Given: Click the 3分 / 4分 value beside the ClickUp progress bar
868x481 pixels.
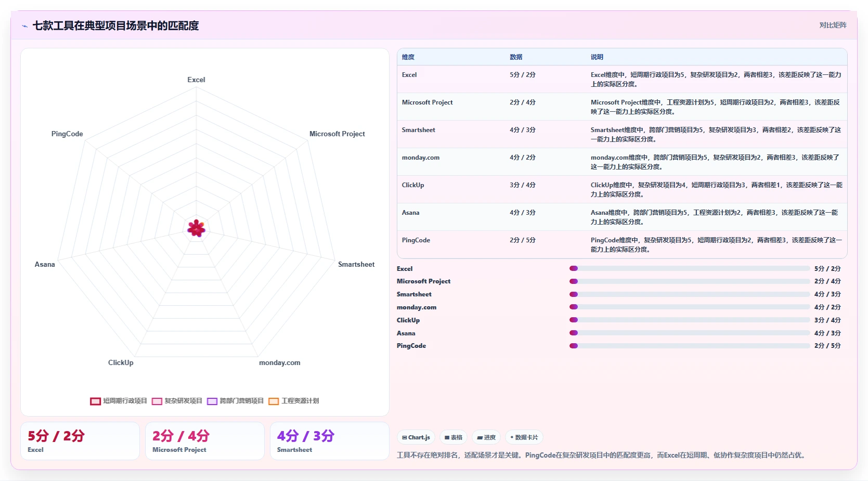Looking at the screenshot, I should pyautogui.click(x=827, y=320).
